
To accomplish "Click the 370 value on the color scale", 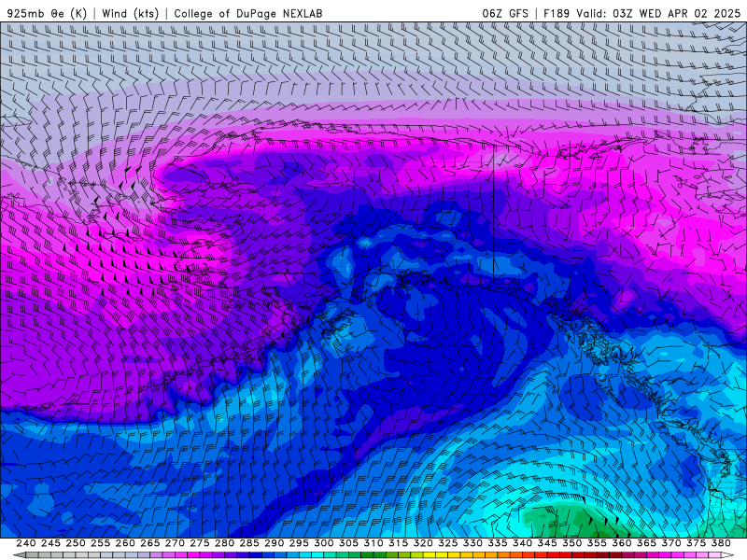I will pyautogui.click(x=671, y=543).
